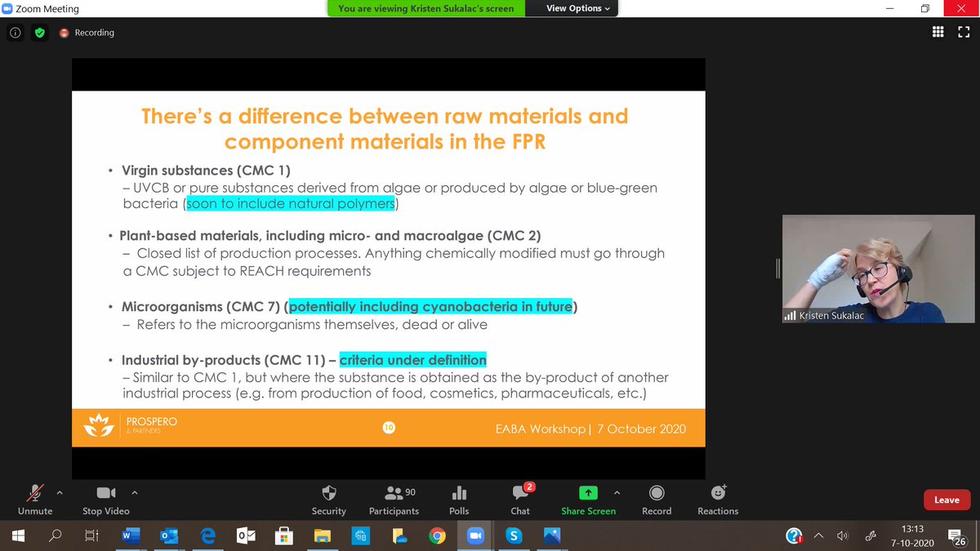Open Microsoft Edge from the taskbar

coord(207,535)
